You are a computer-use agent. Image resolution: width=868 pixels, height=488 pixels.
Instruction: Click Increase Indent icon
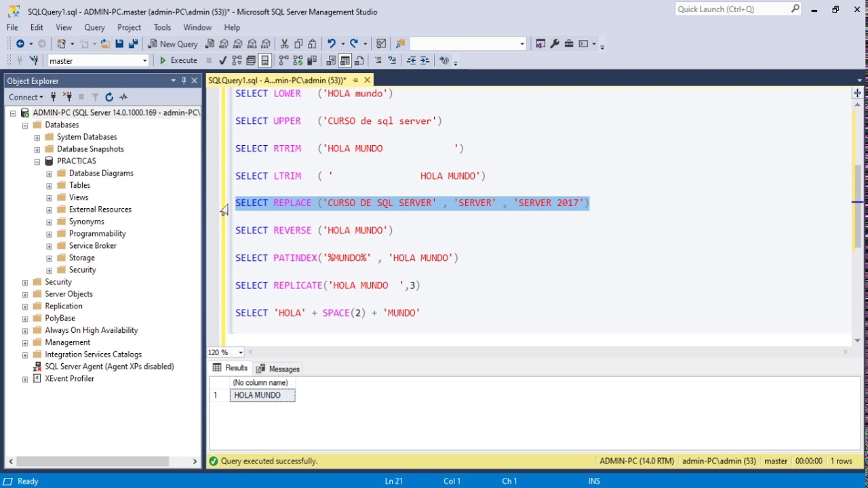425,60
